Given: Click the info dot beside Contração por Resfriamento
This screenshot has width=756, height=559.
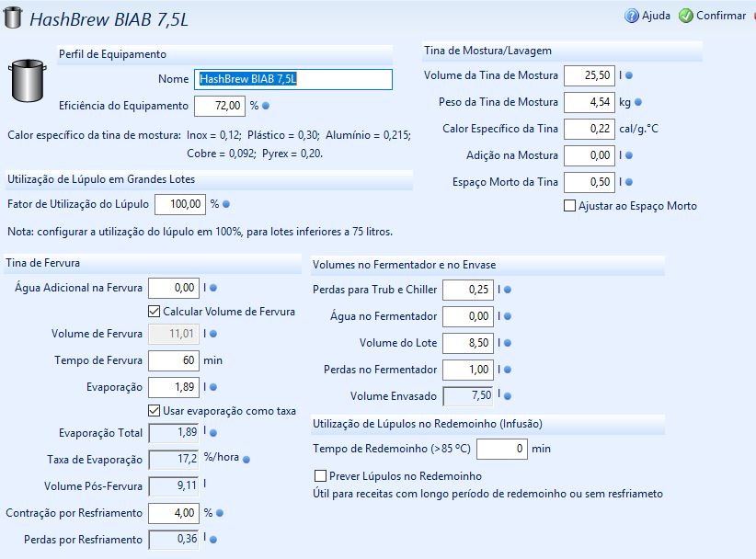Looking at the screenshot, I should coord(220,513).
